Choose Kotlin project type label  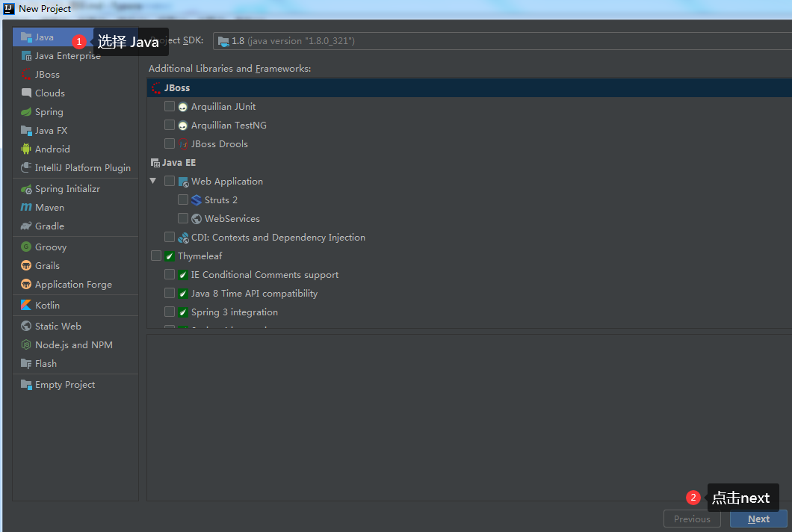(x=47, y=305)
